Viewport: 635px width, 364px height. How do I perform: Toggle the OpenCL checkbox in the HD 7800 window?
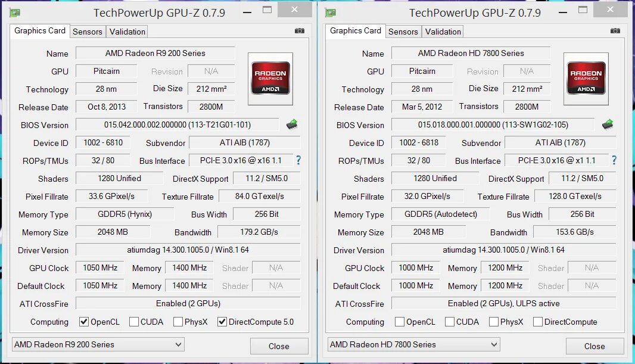point(400,322)
